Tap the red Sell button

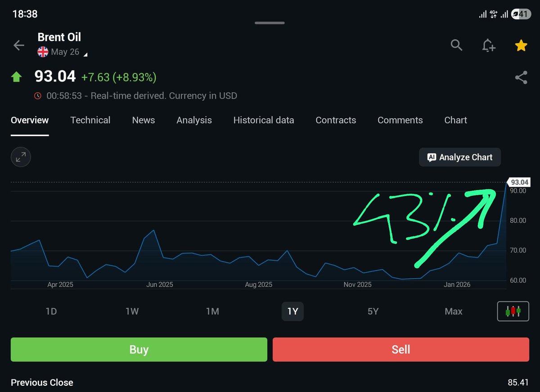[x=401, y=349]
